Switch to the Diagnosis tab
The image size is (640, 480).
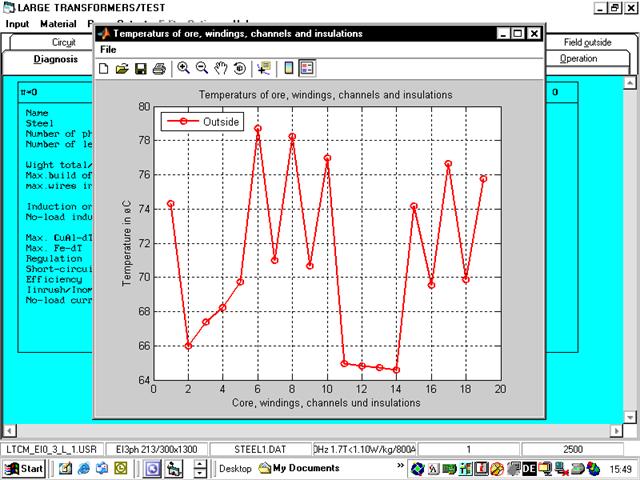pos(56,59)
